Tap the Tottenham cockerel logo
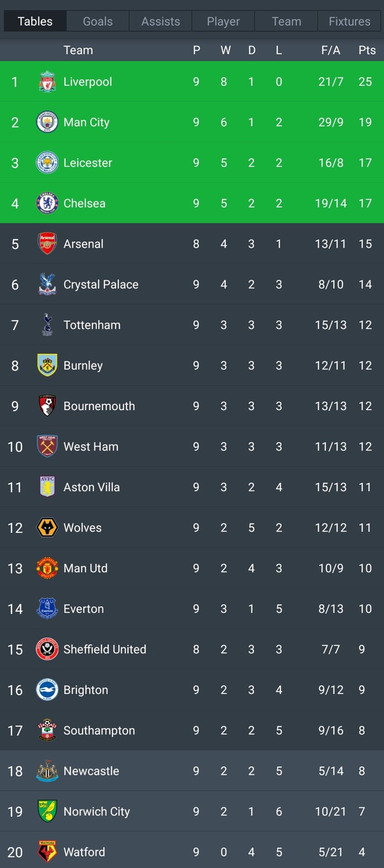The width and height of the screenshot is (384, 868). coord(47,325)
